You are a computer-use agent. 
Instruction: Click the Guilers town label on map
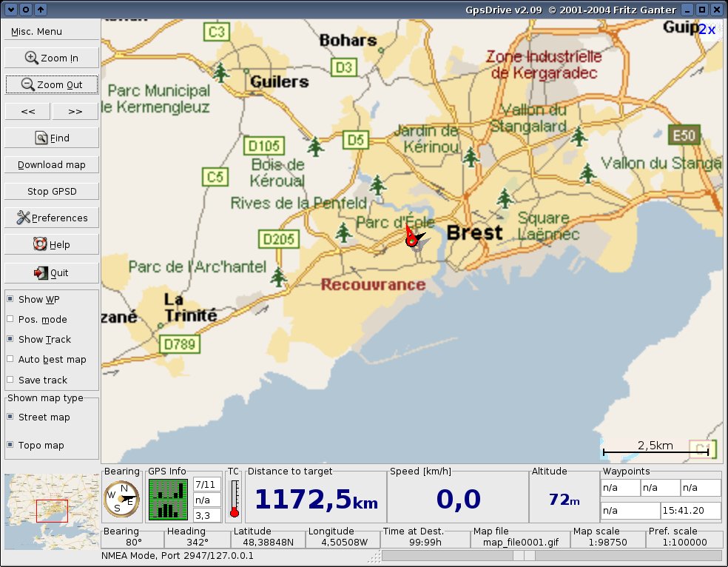tap(280, 82)
